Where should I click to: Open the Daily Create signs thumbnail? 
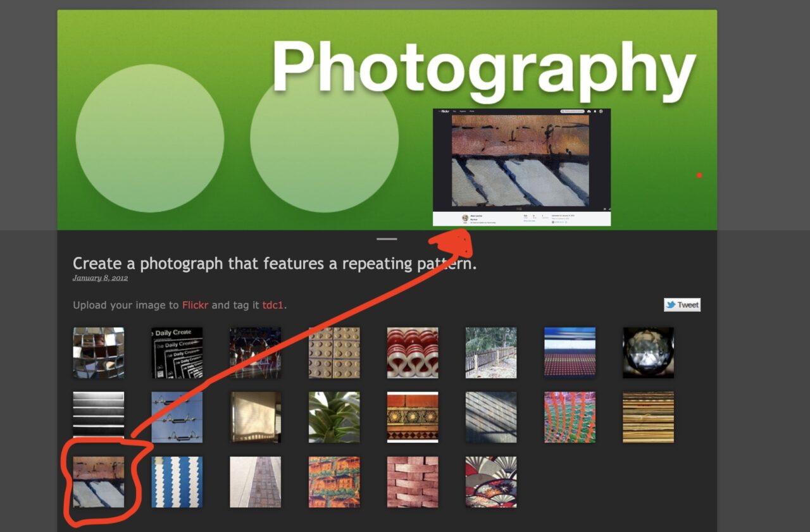tap(177, 352)
